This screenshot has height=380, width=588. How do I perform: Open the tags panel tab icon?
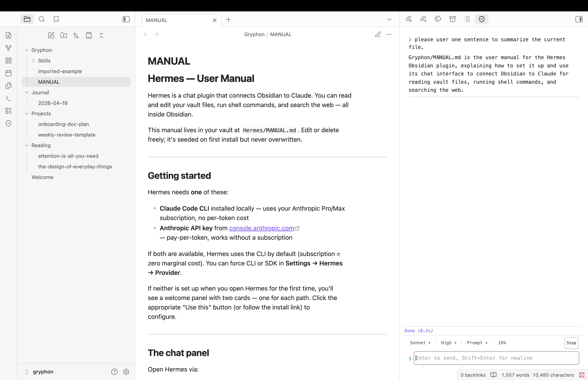point(438,19)
